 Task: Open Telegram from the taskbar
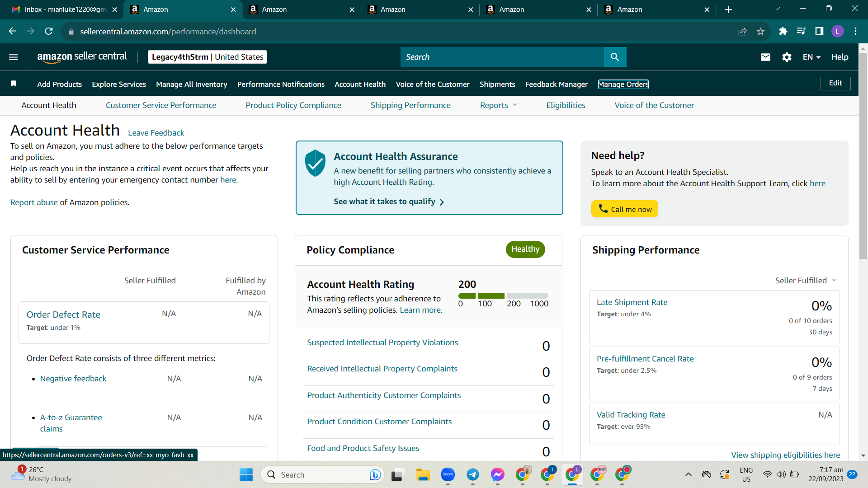pos(473,475)
